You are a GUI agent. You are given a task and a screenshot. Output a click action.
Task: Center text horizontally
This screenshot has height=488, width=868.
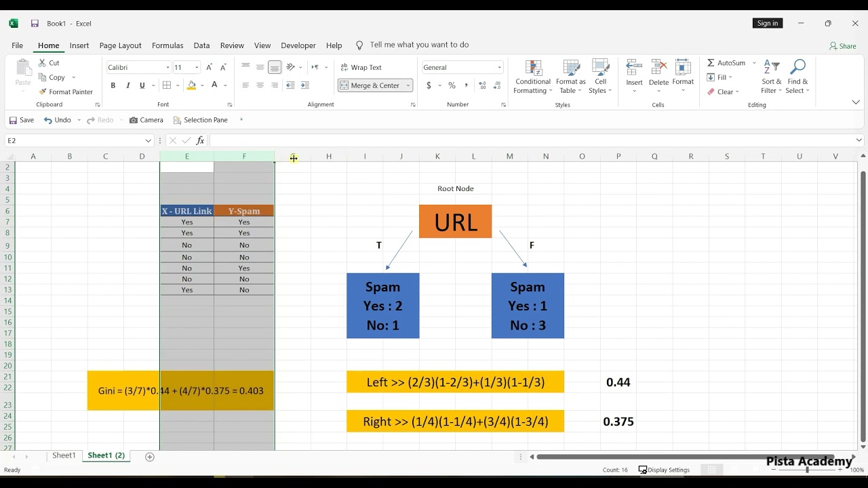(260, 85)
